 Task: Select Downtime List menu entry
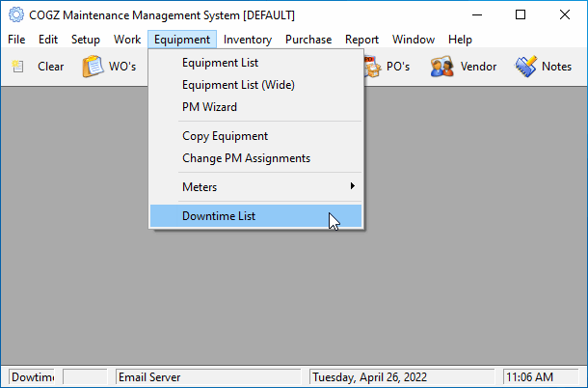coord(255,216)
